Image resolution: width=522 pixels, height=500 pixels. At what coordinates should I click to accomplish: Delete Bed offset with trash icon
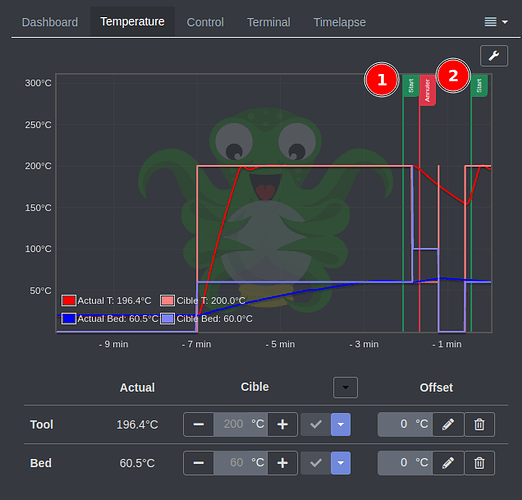[479, 463]
